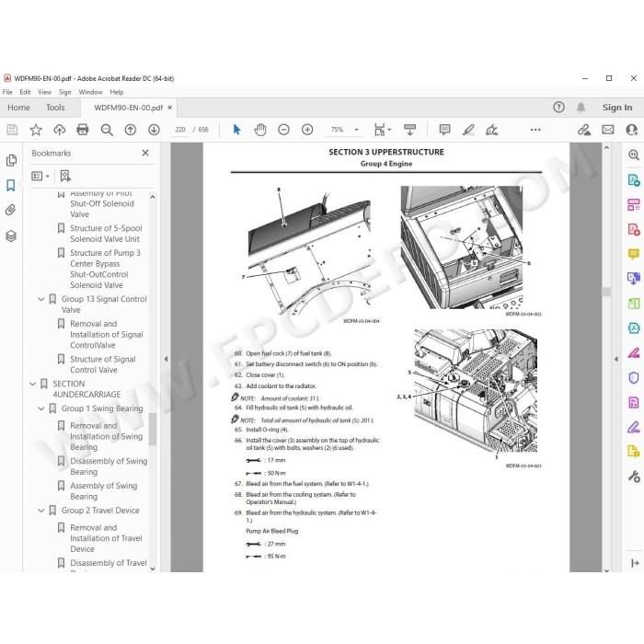Open notifications bell icon
The image size is (644, 644).
[581, 108]
